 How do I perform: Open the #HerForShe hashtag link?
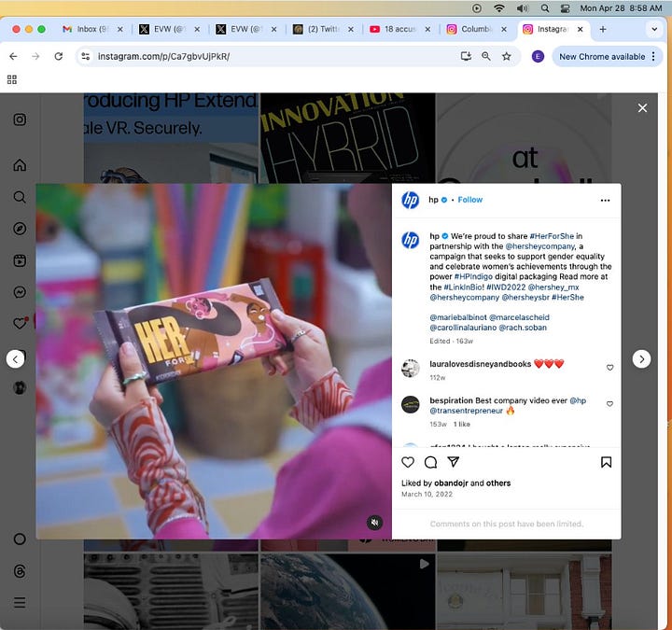[552, 236]
